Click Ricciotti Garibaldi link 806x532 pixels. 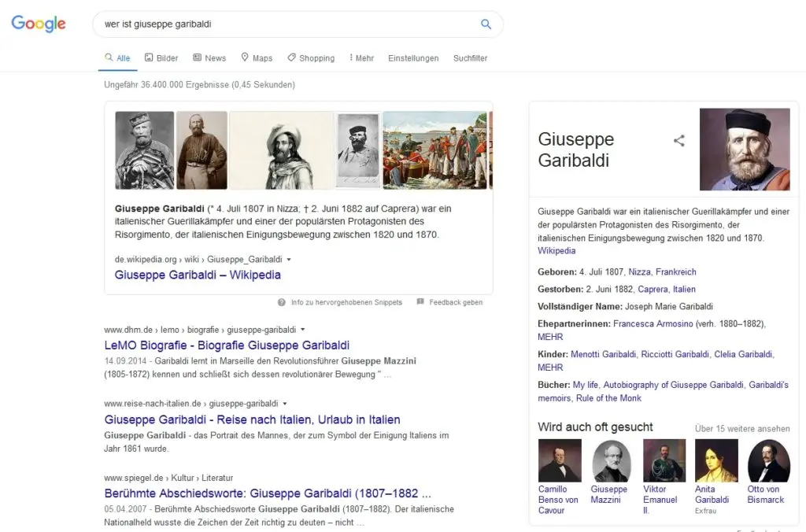(675, 354)
